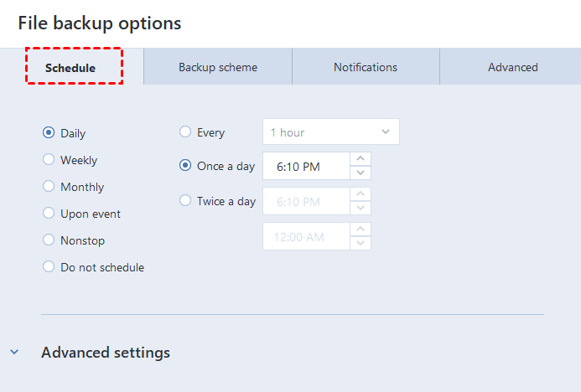Click the Advanced settings heading
Viewport: 581px width, 392px height.
tap(106, 353)
